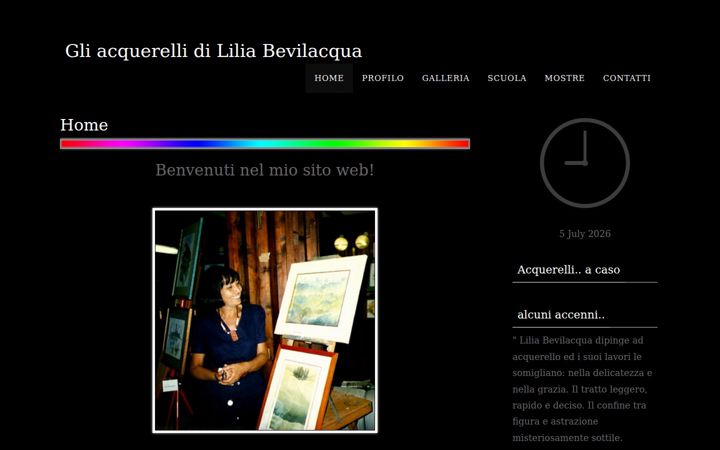This screenshot has width=720, height=450.
Task: Click the Benvenuti nel mio sito web! text
Action: (264, 170)
